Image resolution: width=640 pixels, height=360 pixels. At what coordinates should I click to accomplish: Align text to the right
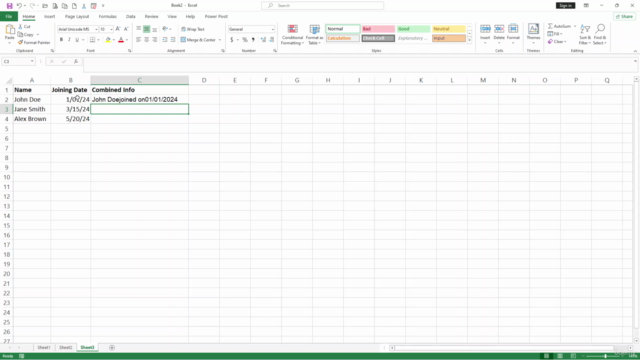point(155,40)
